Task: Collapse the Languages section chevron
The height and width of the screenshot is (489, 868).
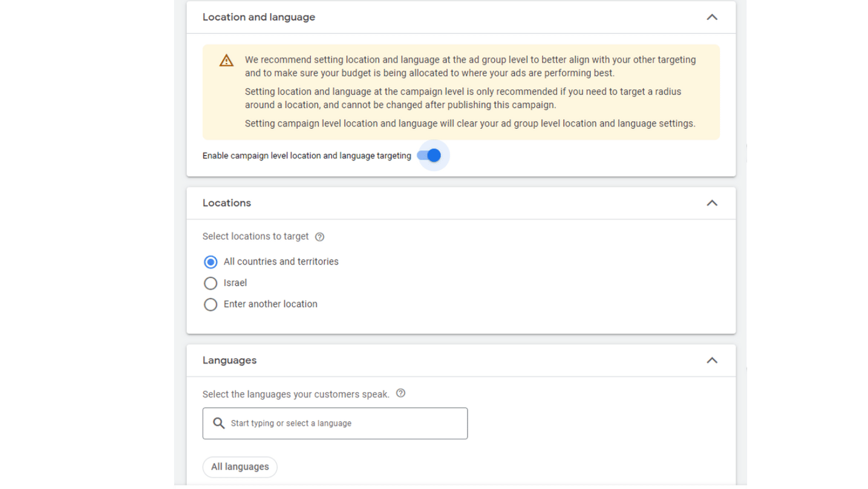Action: click(x=712, y=360)
